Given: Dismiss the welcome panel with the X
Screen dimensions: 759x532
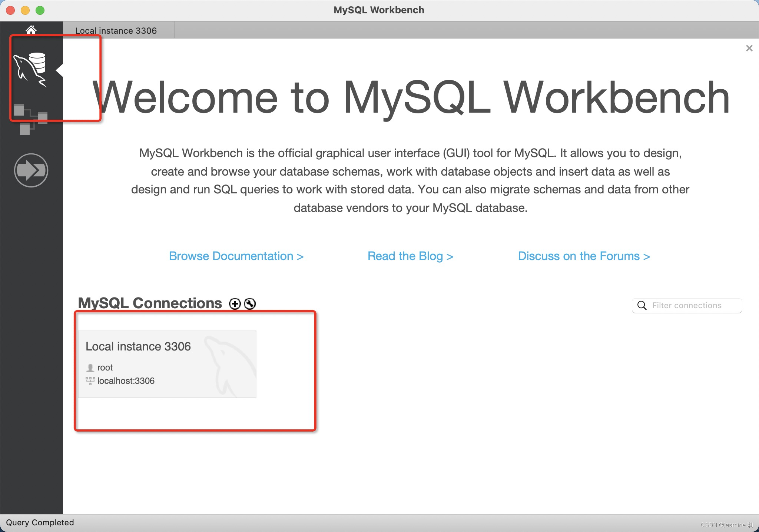Looking at the screenshot, I should pyautogui.click(x=750, y=48).
